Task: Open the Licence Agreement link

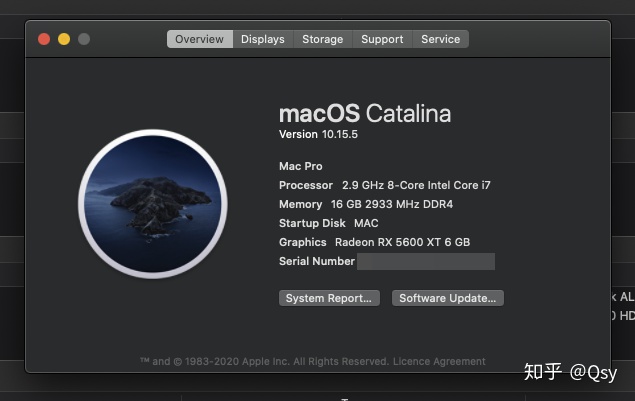Action: pyautogui.click(x=439, y=361)
